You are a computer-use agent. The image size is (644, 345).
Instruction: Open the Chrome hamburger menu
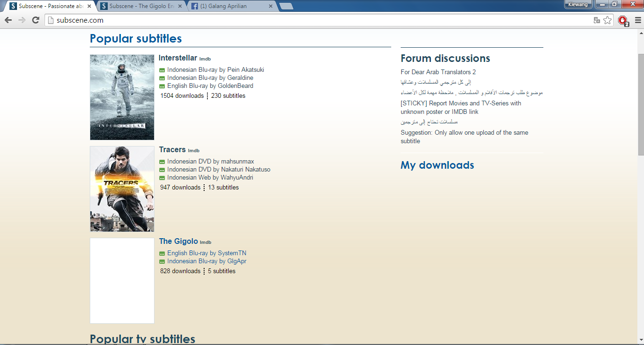637,20
